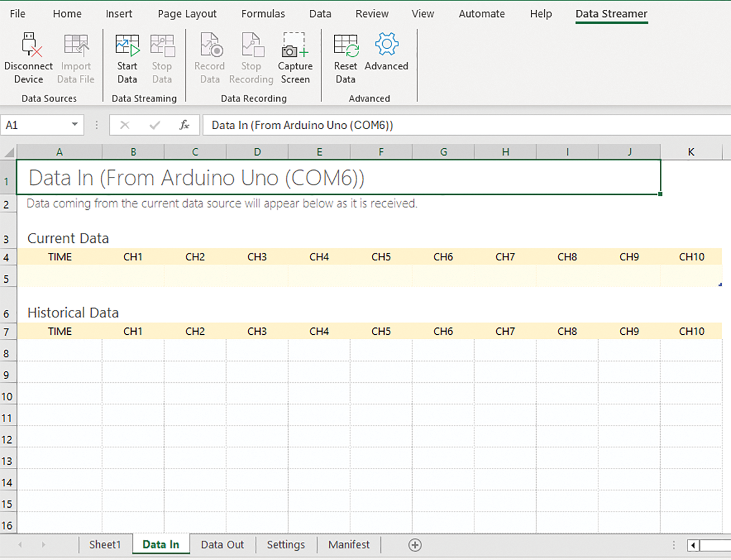731x560 pixels.
Task: Click next sheet navigation arrow
Action: [43, 545]
